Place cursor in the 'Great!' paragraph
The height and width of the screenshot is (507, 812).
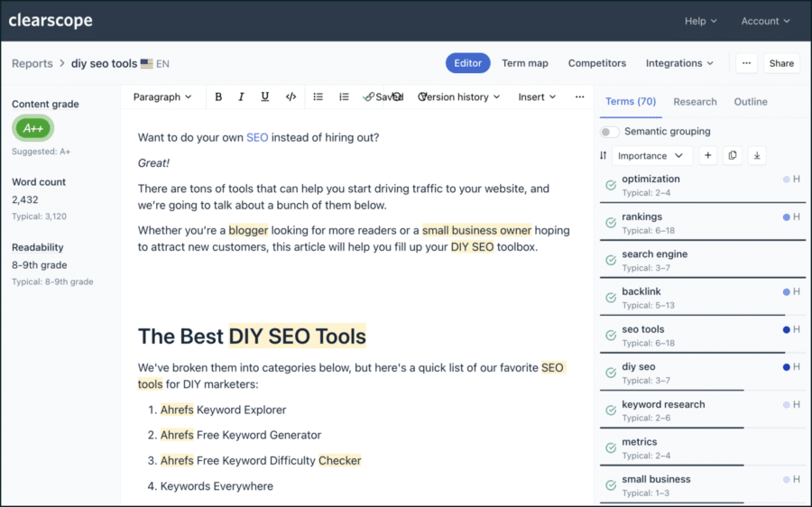click(153, 163)
